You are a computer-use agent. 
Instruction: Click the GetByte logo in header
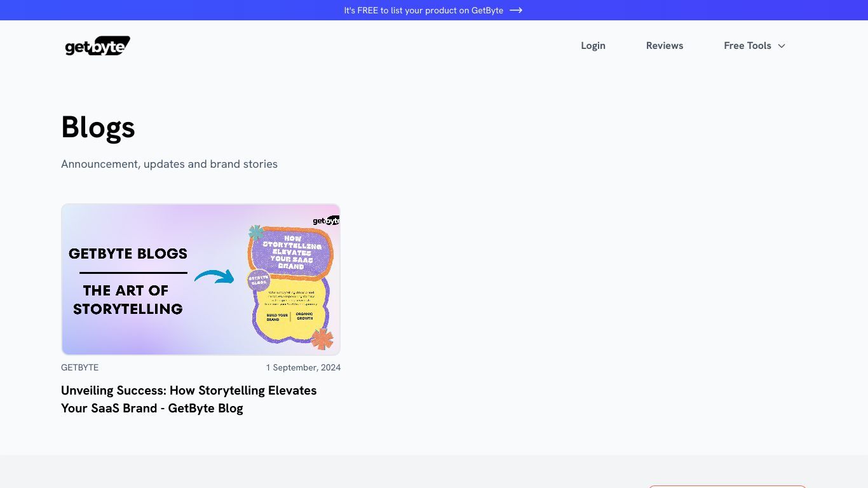coord(97,46)
